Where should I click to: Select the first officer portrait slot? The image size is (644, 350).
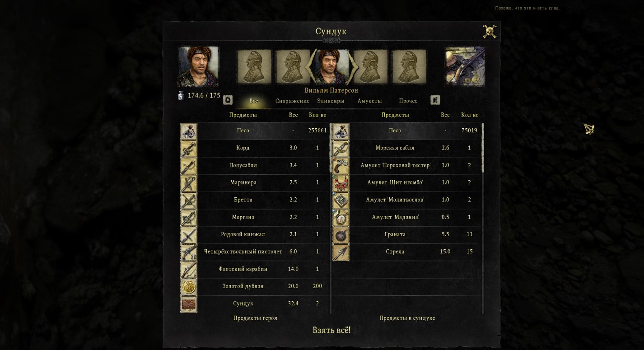point(254,67)
